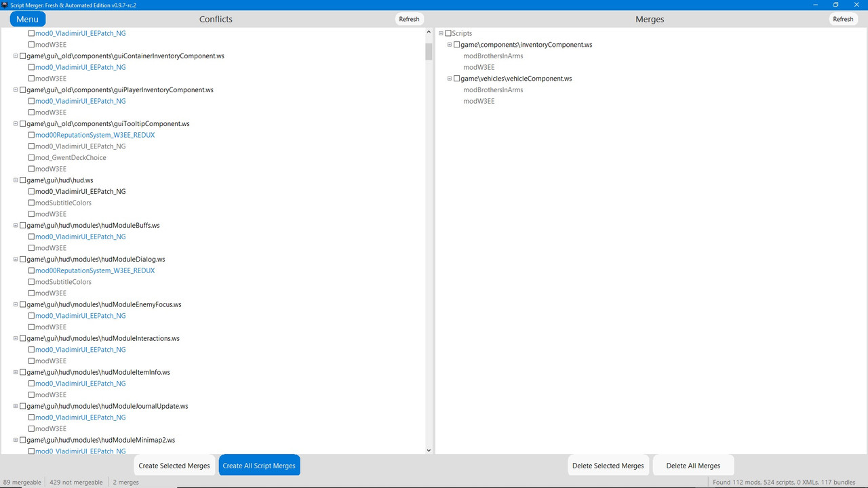Screen dimensions: 868x488
Task: Click the Script Merger app icon in title bar
Action: (x=5, y=4)
